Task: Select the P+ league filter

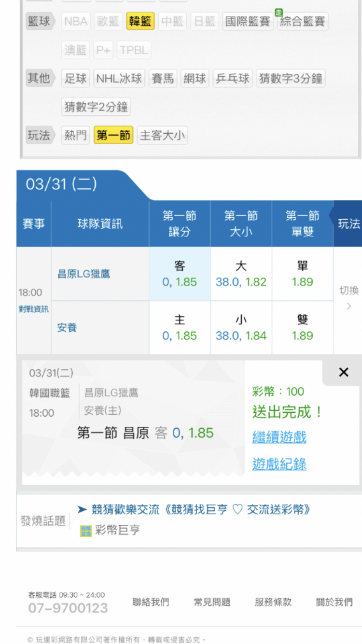Action: click(103, 50)
